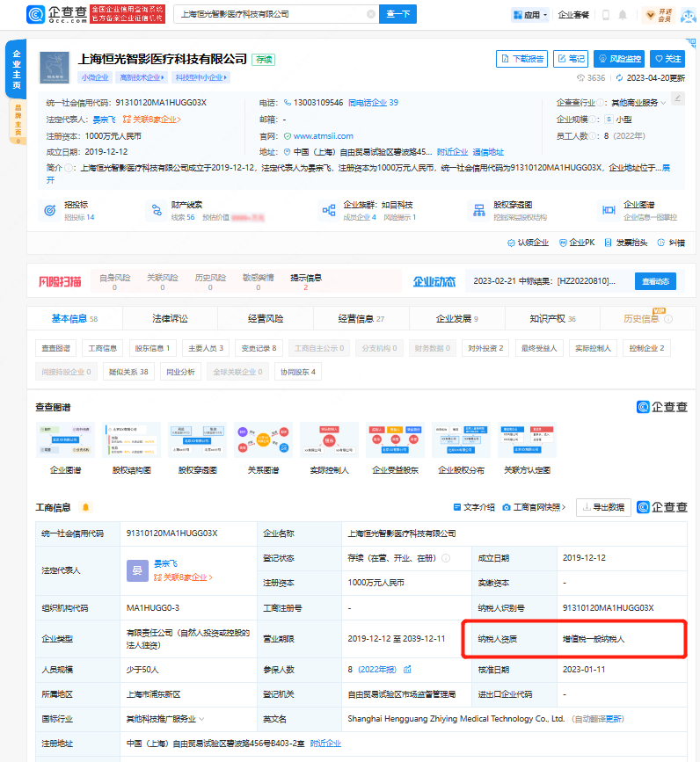The height and width of the screenshot is (762, 700).
Task: Click 关联8家企业 link in the header
Action: pos(151,120)
